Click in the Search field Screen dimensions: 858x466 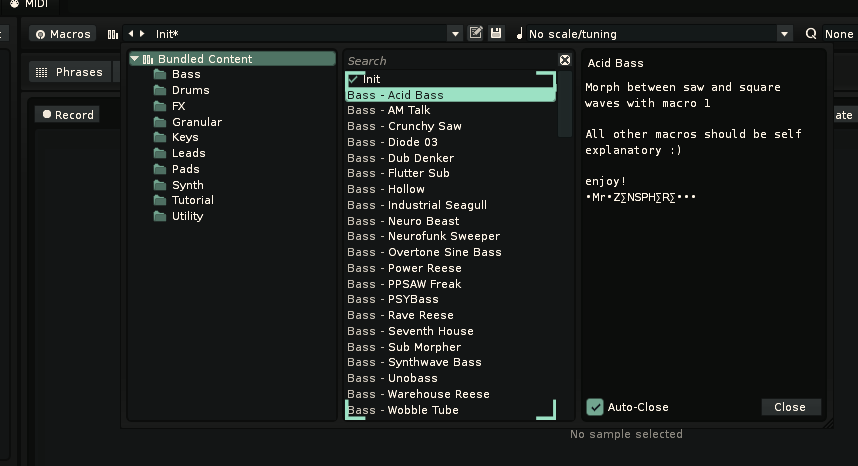451,61
